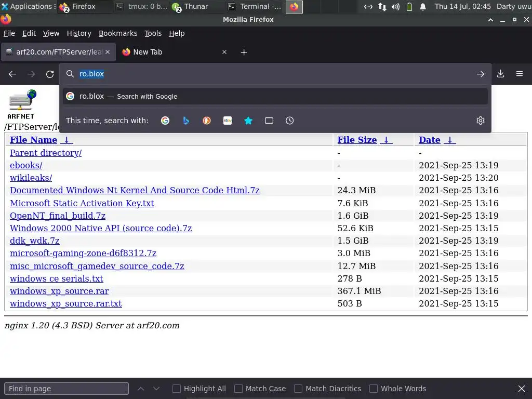The width and height of the screenshot is (532, 399).
Task: Sort by File Size descending arrow
Action: (386, 140)
